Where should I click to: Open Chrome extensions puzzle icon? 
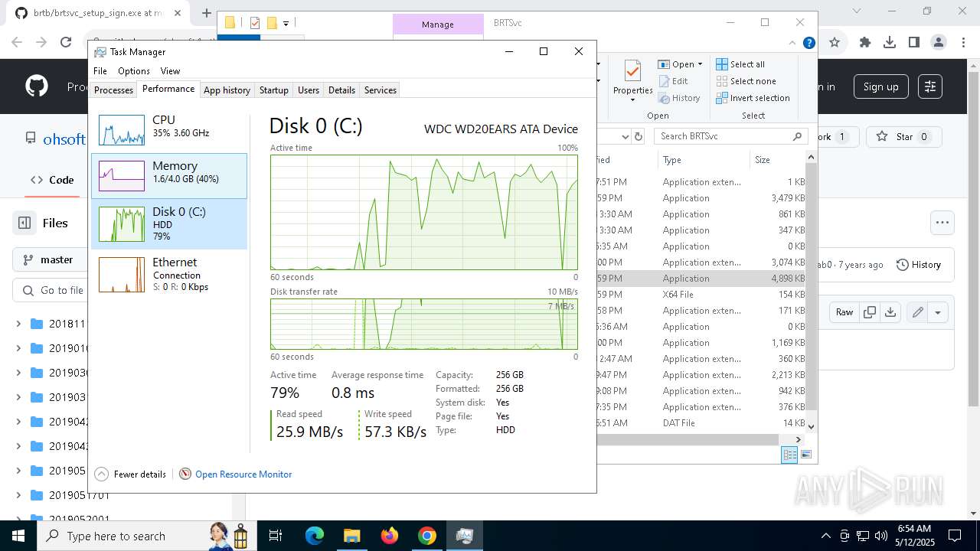point(865,43)
